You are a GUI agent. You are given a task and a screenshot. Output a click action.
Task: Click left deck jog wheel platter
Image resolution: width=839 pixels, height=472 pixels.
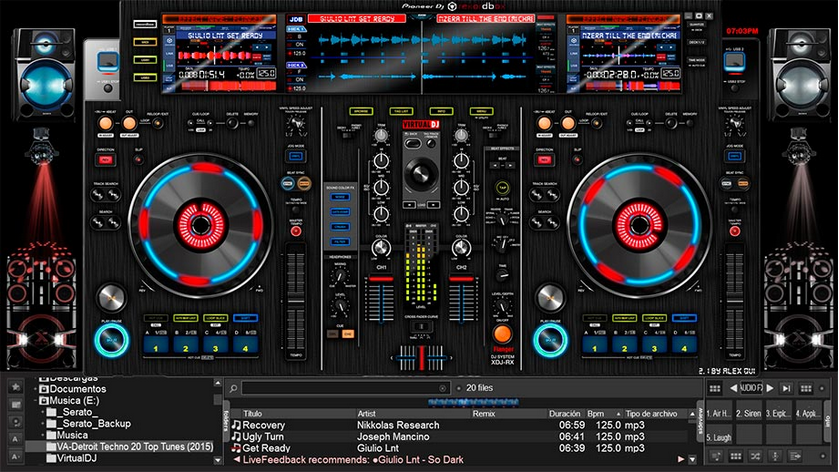[x=201, y=225]
